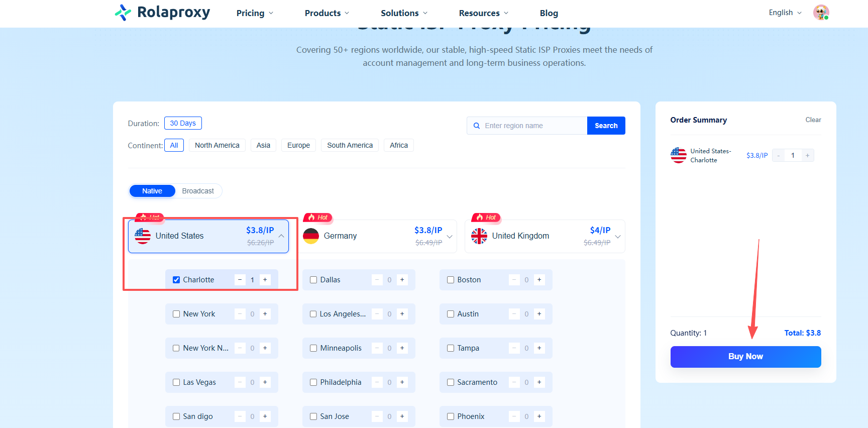Open the user avatar menu
868x428 pixels.
821,13
